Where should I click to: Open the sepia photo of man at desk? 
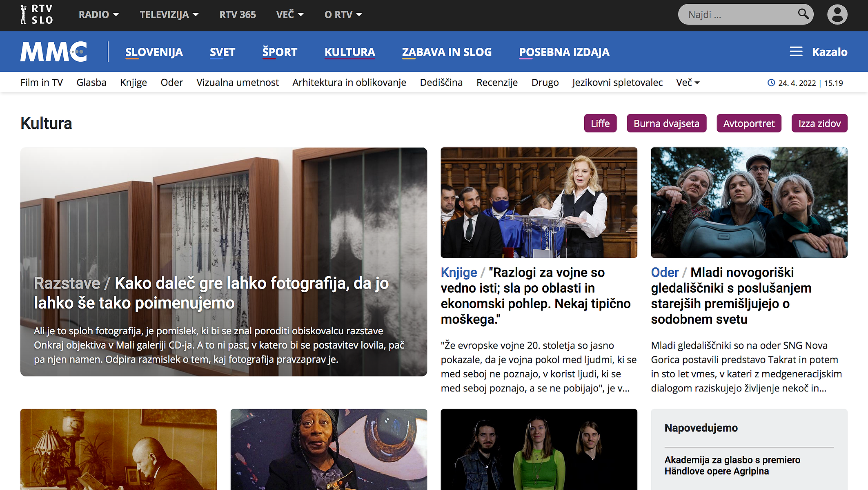(118, 449)
